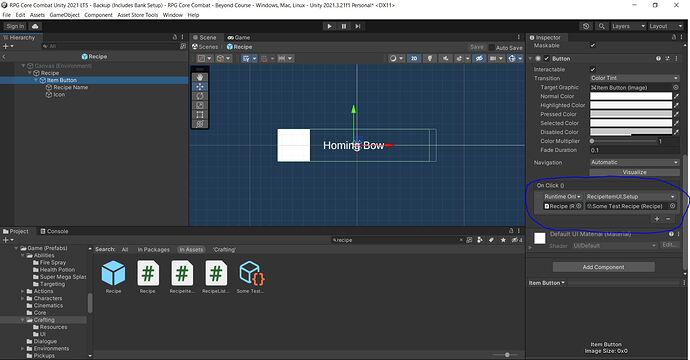Click the Color Multiplier slider
Image resolution: width=690 pixels, height=360 pixels.
pos(624,141)
